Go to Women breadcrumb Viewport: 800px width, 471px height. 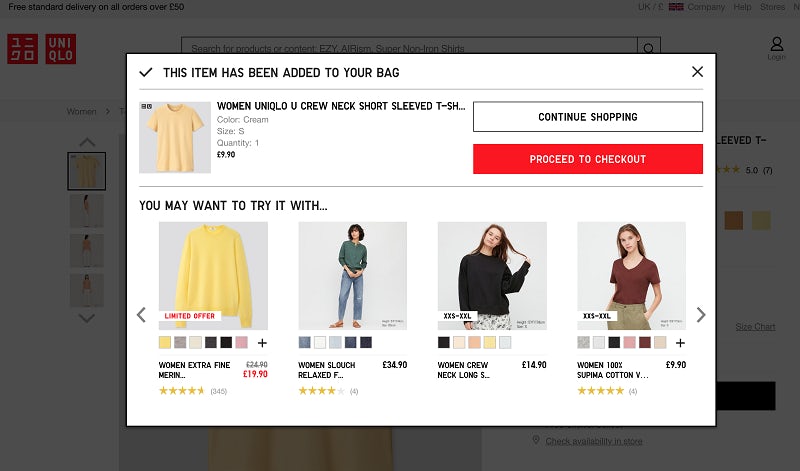81,112
